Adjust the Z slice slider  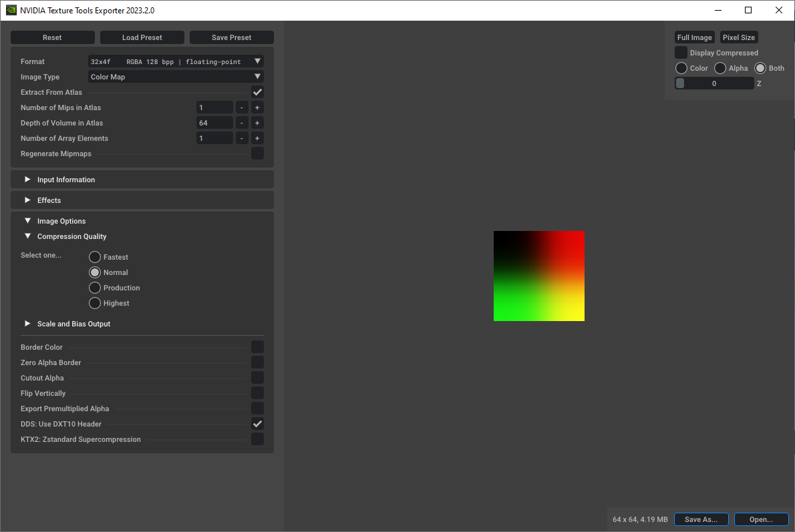point(713,83)
